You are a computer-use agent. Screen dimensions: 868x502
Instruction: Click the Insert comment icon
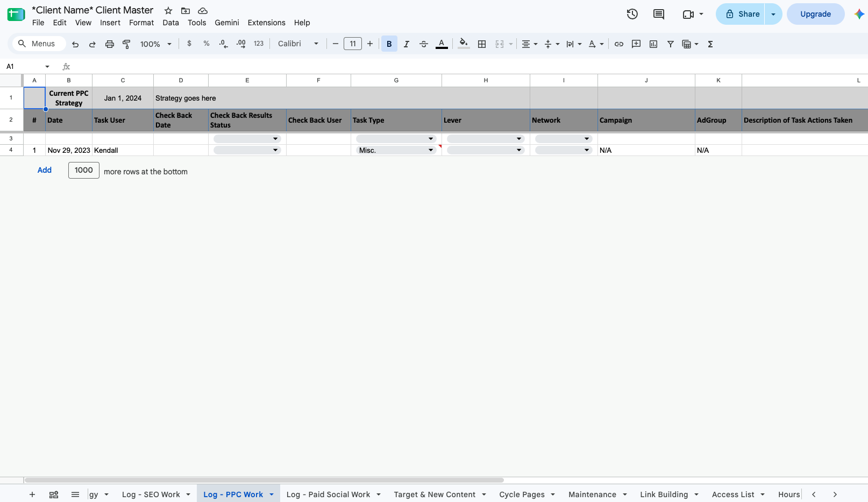(636, 44)
